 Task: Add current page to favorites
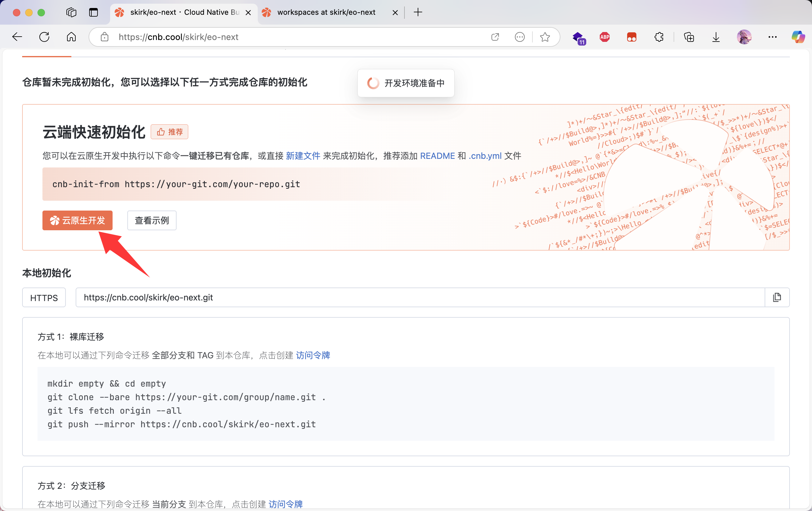click(545, 37)
